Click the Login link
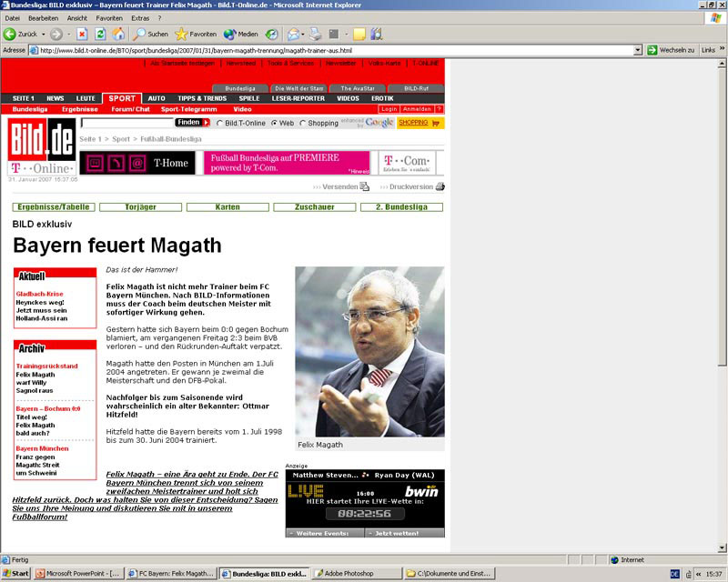Image resolution: width=728 pixels, height=582 pixels. (389, 109)
